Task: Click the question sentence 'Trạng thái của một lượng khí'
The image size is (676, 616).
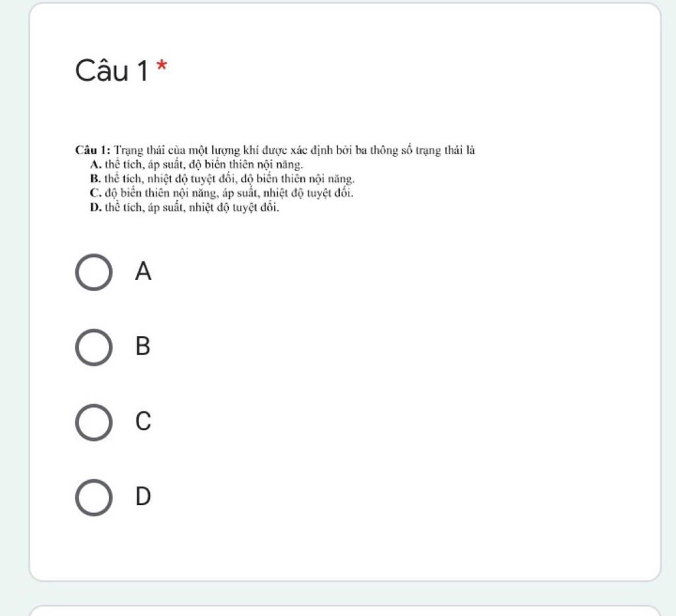Action: 294,150
